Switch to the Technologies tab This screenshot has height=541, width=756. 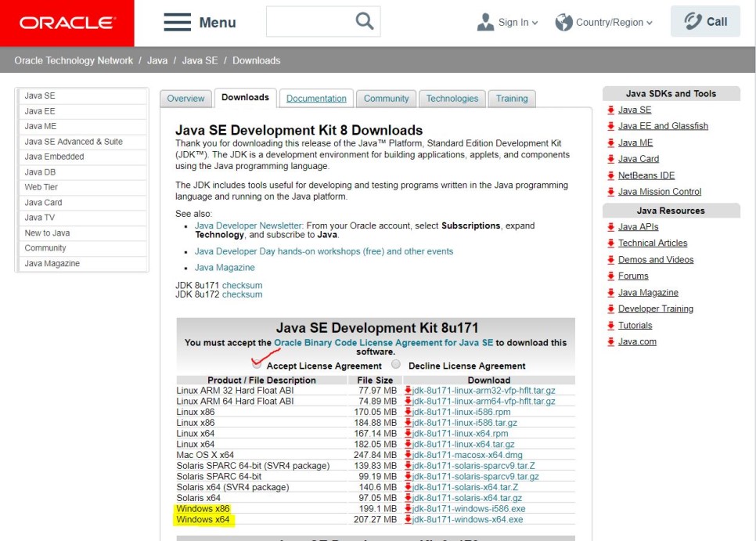[x=452, y=99]
